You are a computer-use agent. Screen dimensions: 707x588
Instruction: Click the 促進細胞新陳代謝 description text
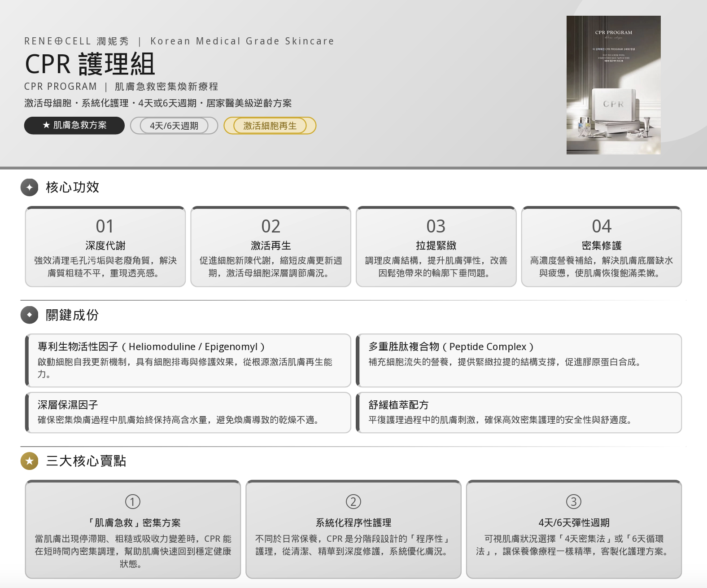click(x=271, y=267)
